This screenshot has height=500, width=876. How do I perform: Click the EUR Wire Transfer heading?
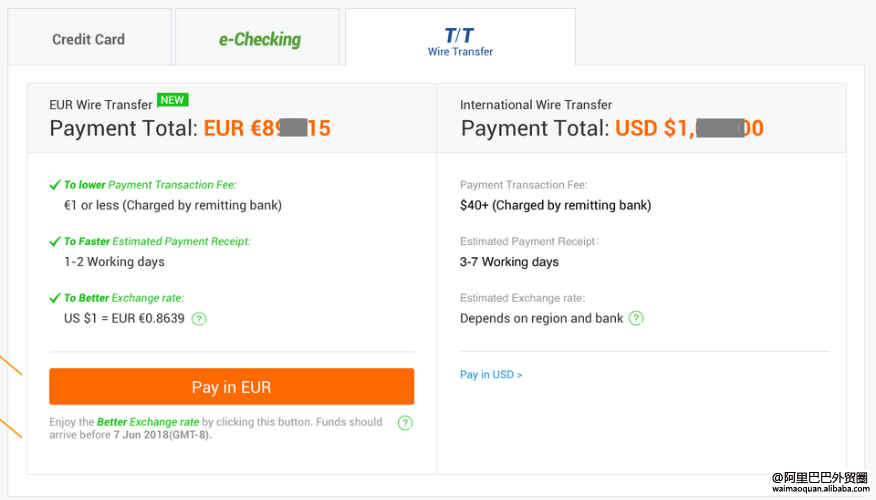click(101, 105)
